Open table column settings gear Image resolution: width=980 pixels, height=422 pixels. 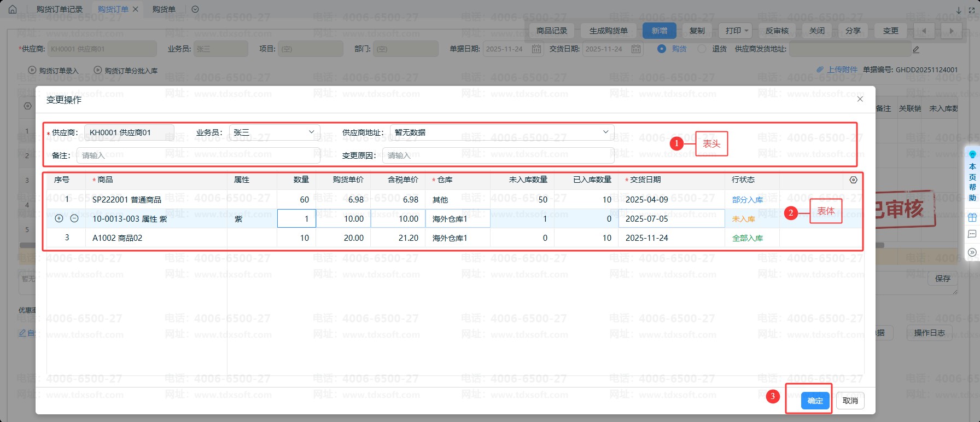pos(853,180)
